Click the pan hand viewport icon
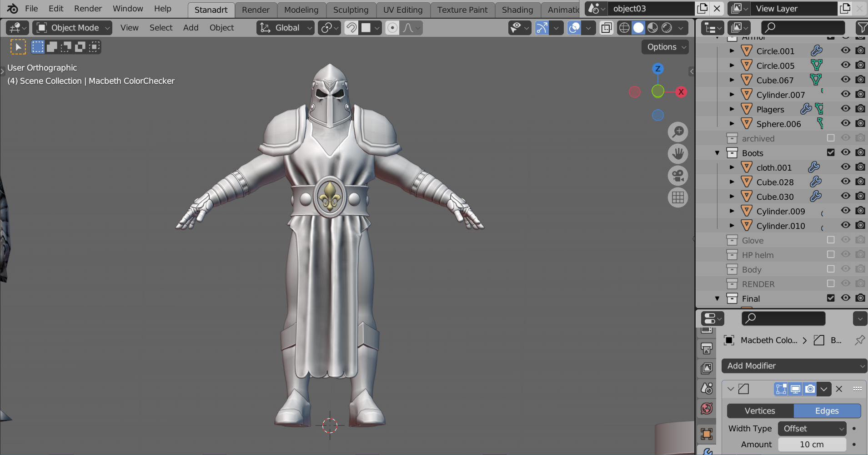 click(x=678, y=154)
